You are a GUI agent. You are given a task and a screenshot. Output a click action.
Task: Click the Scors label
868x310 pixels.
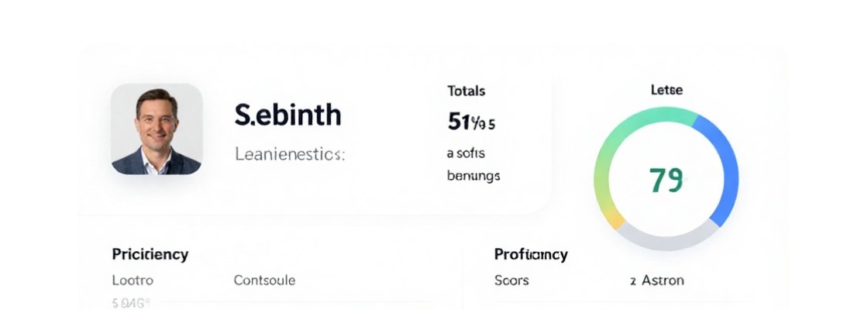coord(511,280)
